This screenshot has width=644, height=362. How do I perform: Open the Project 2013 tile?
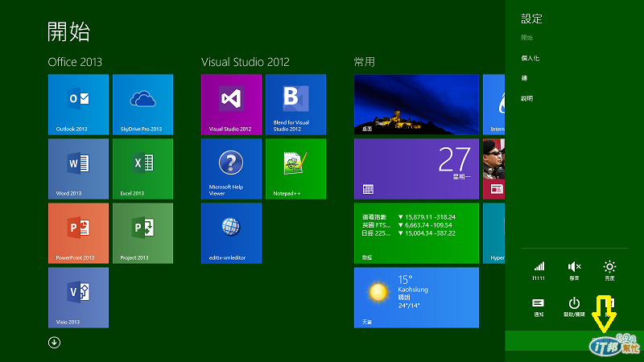click(x=143, y=233)
